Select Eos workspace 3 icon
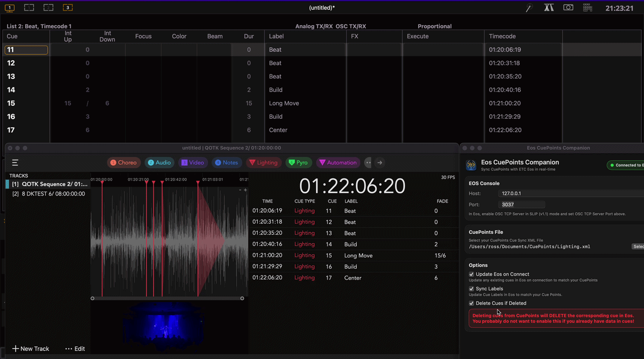This screenshot has height=359, width=644. tap(67, 8)
